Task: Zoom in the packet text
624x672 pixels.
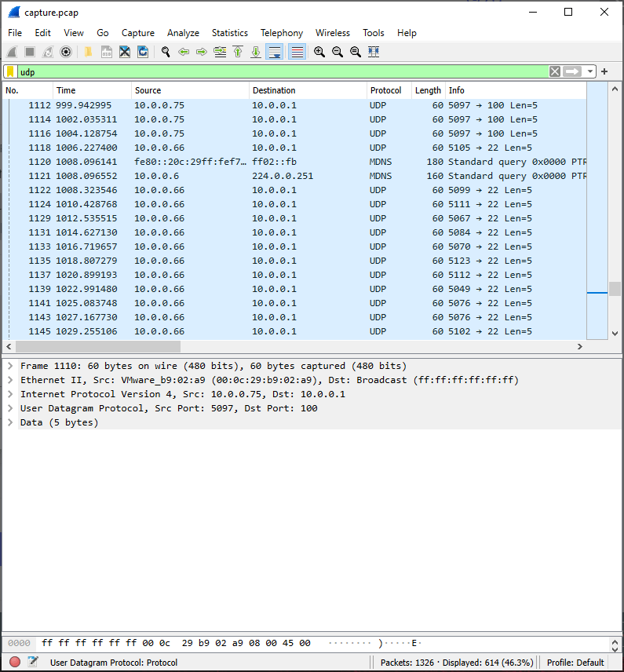Action: click(x=319, y=52)
